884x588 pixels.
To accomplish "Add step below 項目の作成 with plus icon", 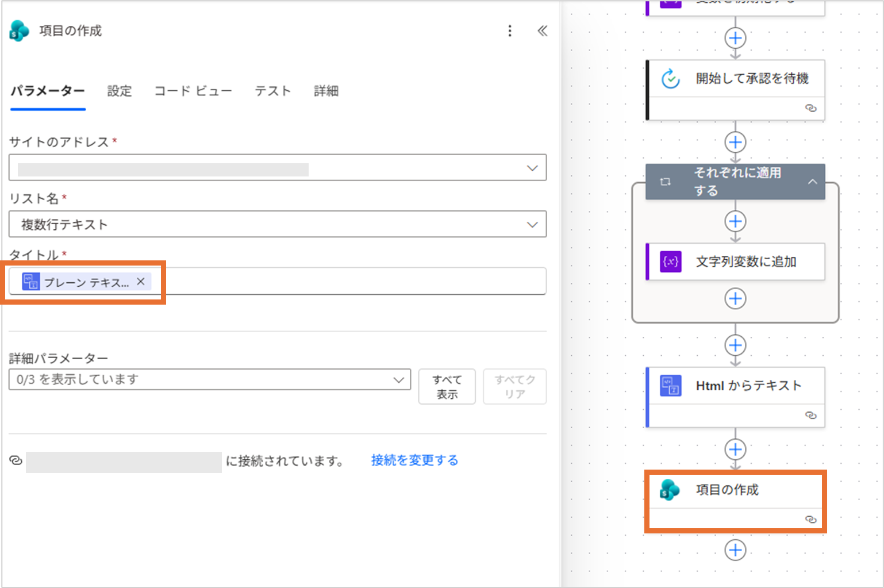I will point(735,550).
